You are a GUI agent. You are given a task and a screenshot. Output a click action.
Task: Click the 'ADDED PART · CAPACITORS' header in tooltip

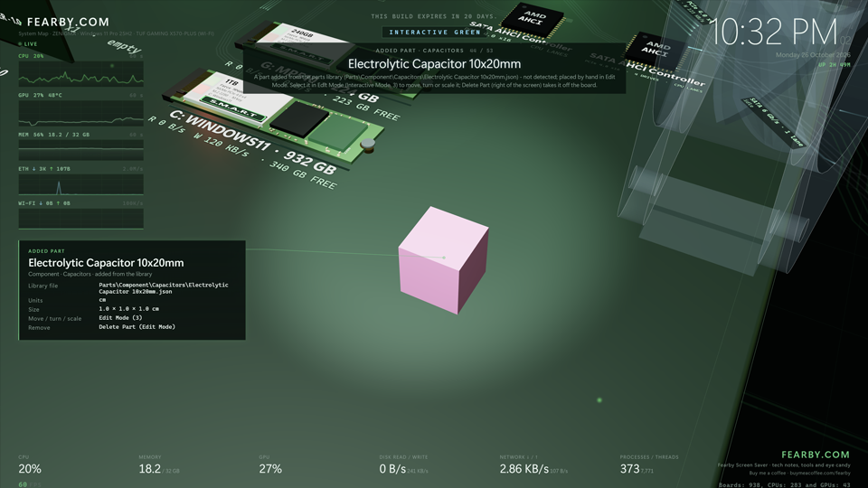[x=420, y=51]
